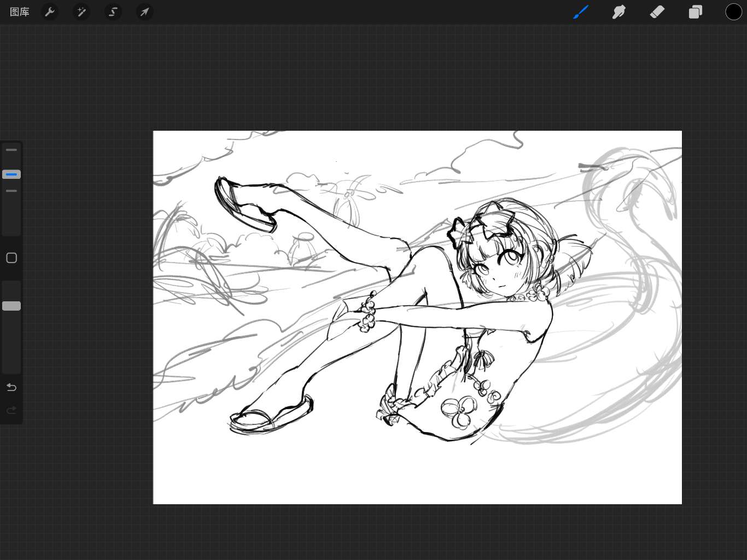Open the black color picker circle
Viewport: 747px width, 560px height.
(733, 12)
